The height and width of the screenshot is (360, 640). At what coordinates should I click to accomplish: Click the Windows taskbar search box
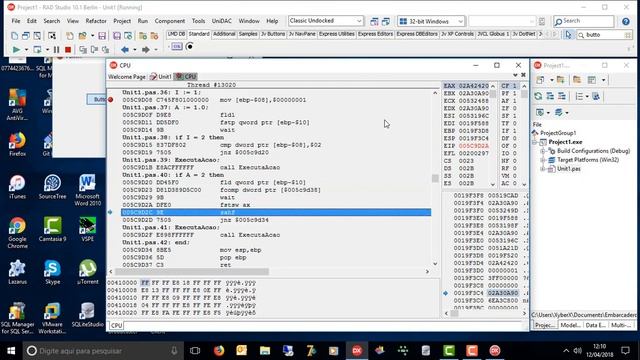103,351
